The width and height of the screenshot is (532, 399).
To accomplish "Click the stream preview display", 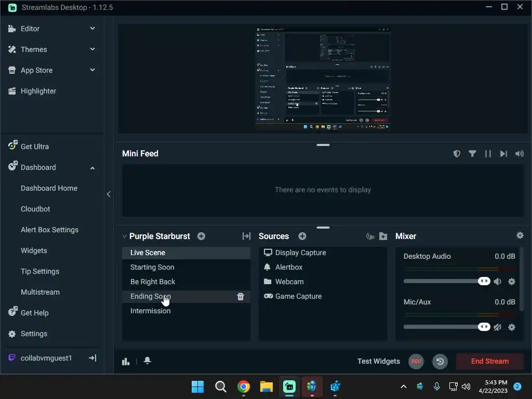I will (322, 79).
